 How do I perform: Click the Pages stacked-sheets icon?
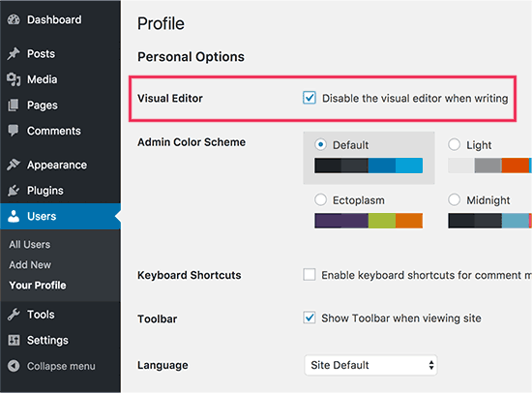[14, 106]
